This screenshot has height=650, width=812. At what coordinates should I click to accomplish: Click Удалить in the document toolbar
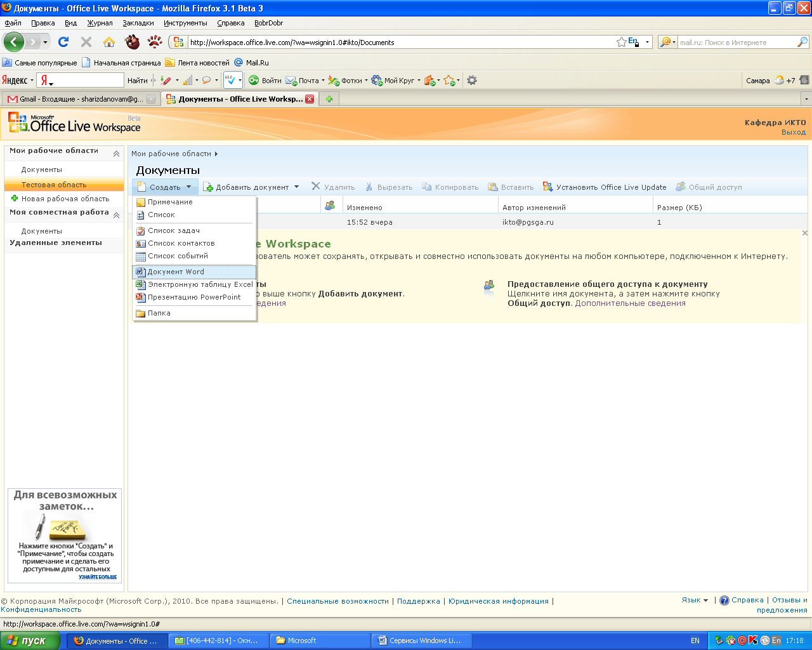[x=333, y=187]
